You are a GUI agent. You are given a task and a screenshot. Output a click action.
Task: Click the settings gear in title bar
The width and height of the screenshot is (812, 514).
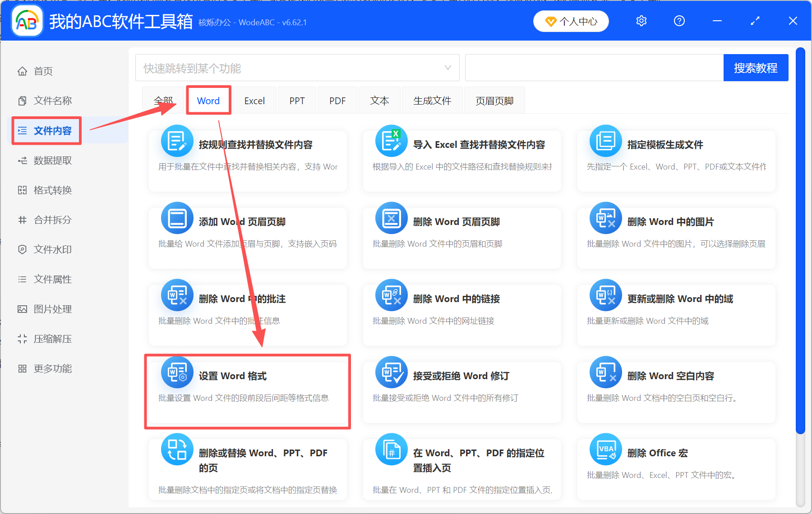pyautogui.click(x=641, y=21)
